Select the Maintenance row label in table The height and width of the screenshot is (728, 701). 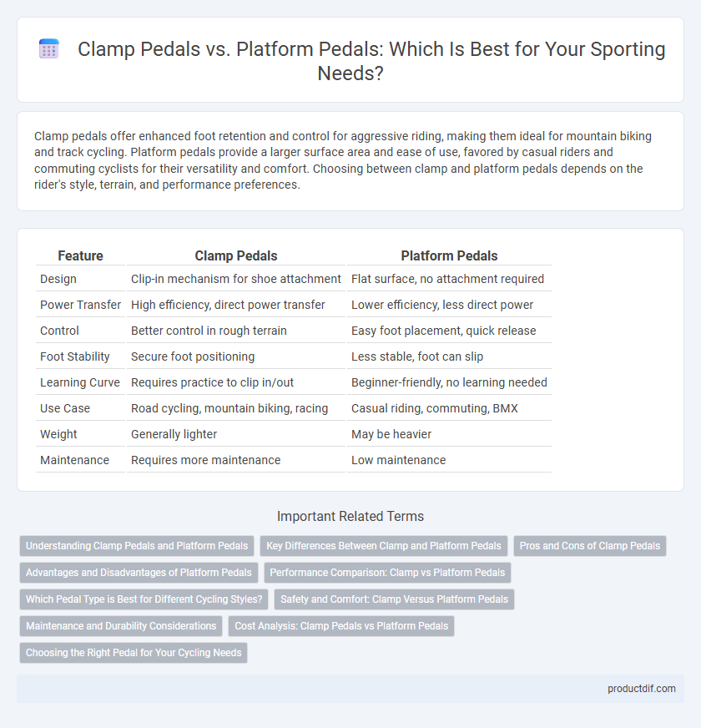pos(75,460)
